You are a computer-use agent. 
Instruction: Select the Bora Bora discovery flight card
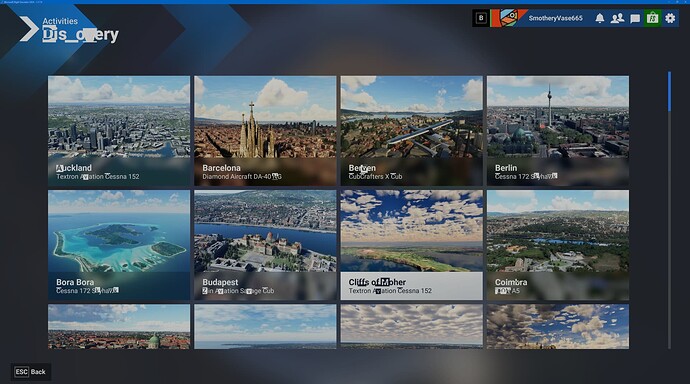[x=119, y=245]
